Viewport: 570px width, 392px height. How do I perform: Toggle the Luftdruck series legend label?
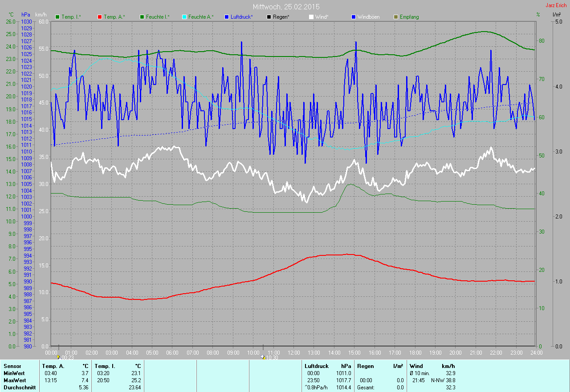[x=242, y=17]
